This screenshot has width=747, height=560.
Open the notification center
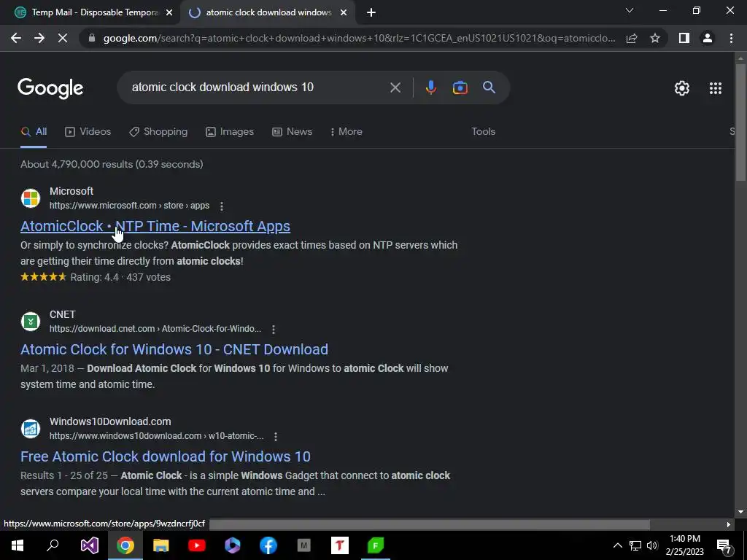[724, 545]
